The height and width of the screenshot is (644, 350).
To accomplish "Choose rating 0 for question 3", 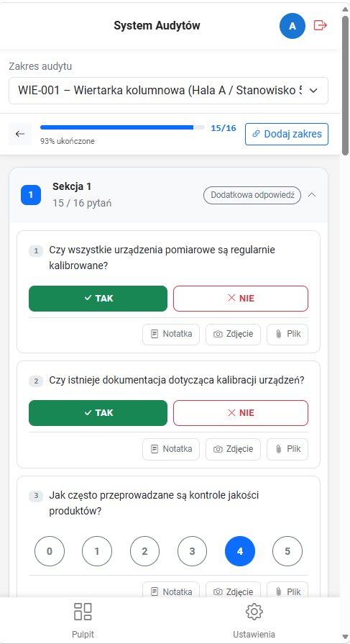I will [50, 551].
